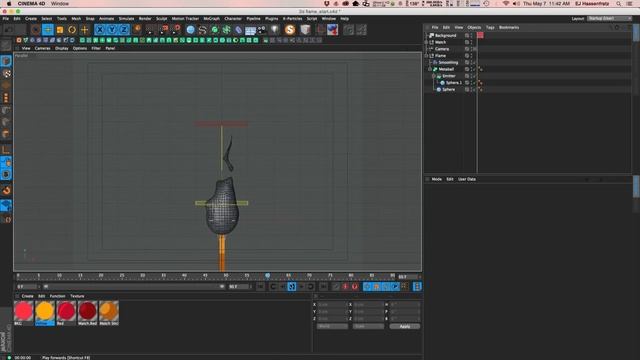This screenshot has width=640, height=360.
Task: Open the World coordinate system dropdown
Action: [x=332, y=327]
